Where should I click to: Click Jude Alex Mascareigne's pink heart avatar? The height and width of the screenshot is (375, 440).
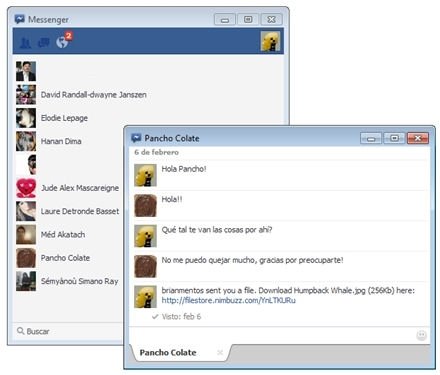click(26, 188)
